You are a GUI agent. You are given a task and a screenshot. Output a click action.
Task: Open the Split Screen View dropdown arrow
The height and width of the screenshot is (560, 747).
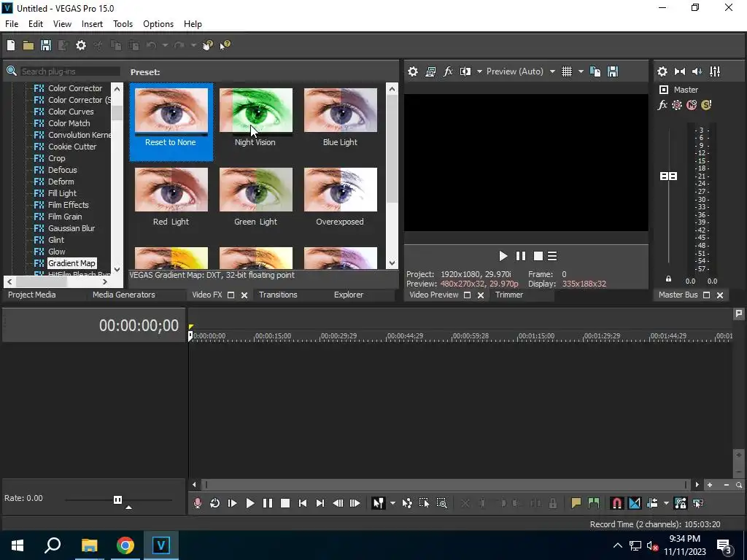click(479, 71)
